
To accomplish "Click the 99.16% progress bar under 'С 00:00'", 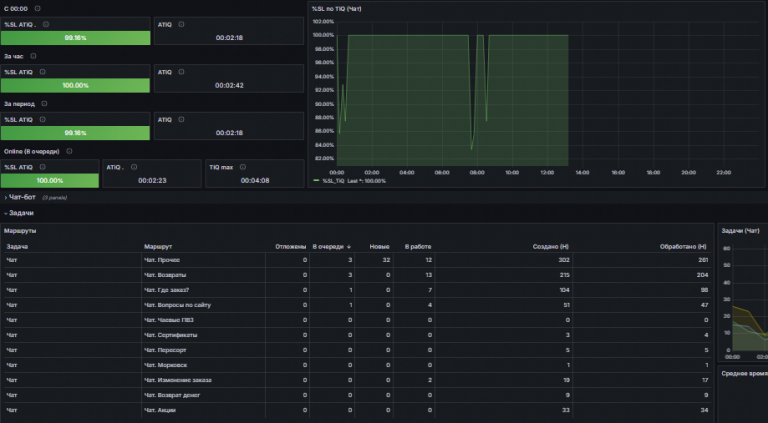I will click(x=75, y=38).
